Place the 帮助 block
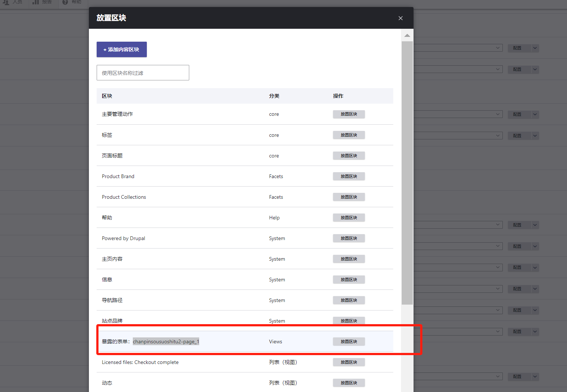Image resolution: width=567 pixels, height=392 pixels. tap(349, 218)
